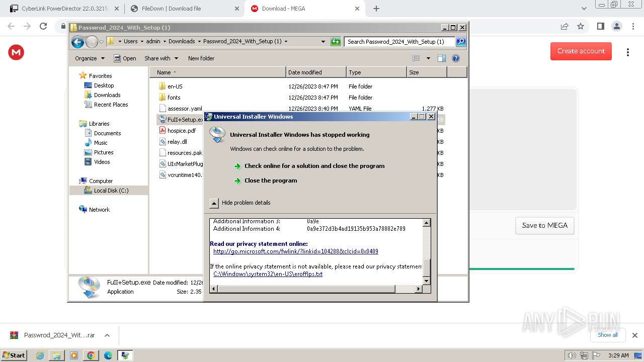Click the Explorer forward navigation arrow
Image resolution: width=644 pixels, height=362 pixels.
pos(92,42)
